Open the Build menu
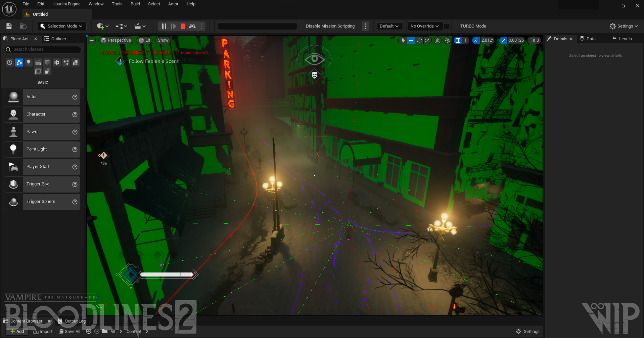This screenshot has height=338, width=644. click(135, 4)
